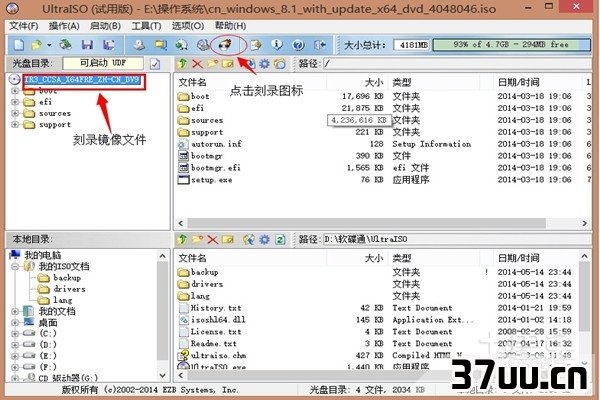Click the document-with-arrow icon before the Info icon
The height and width of the screenshot is (400, 600).
click(x=256, y=45)
